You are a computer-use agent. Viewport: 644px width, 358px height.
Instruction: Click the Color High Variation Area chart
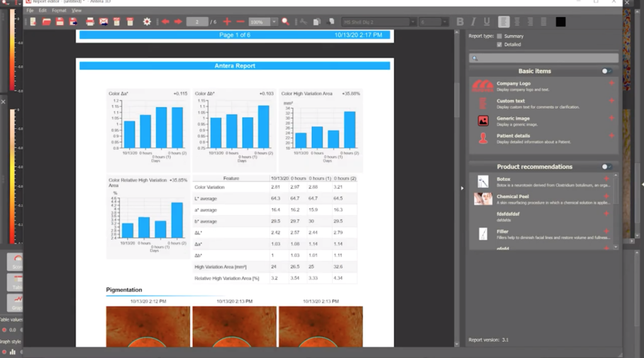tap(320, 130)
